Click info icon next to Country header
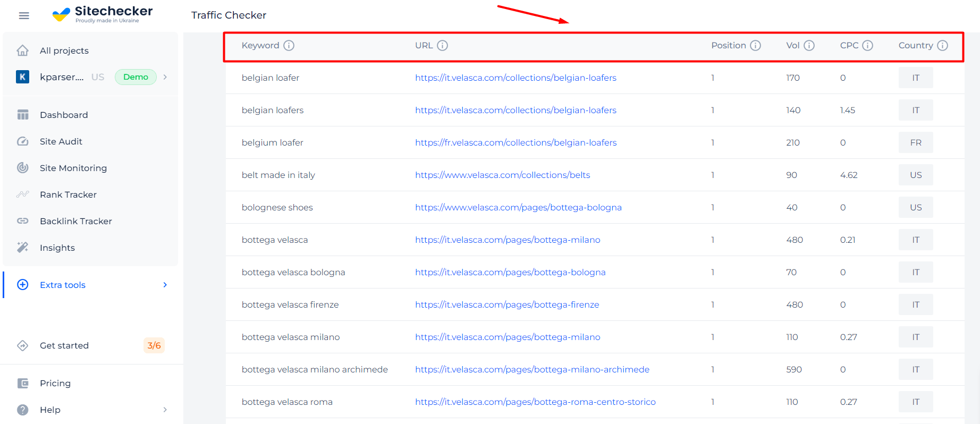Viewport: 980px width, 424px height. [x=942, y=46]
